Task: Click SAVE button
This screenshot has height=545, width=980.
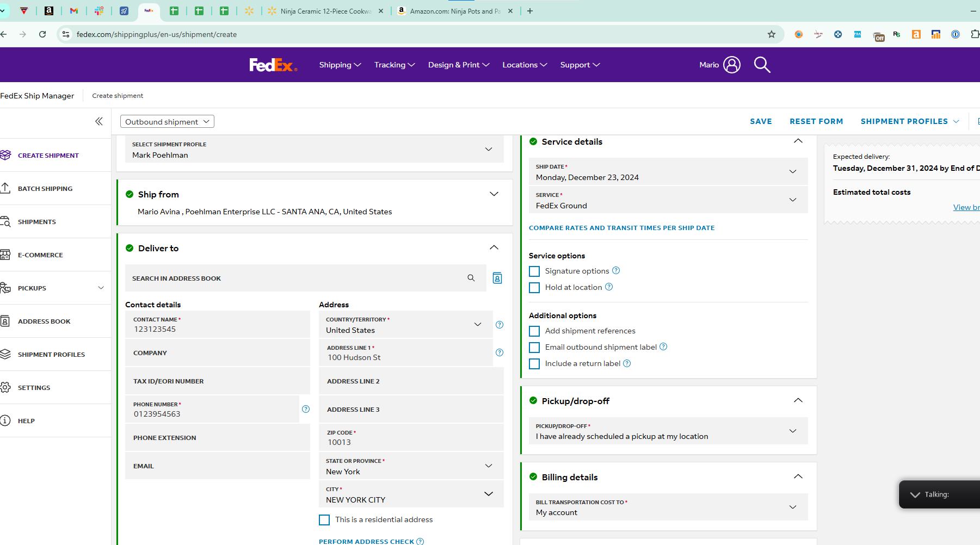Action: click(761, 121)
